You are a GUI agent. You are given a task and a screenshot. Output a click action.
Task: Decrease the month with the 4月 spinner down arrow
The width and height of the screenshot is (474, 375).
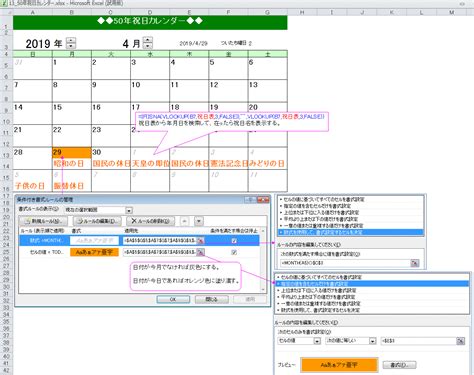148,46
